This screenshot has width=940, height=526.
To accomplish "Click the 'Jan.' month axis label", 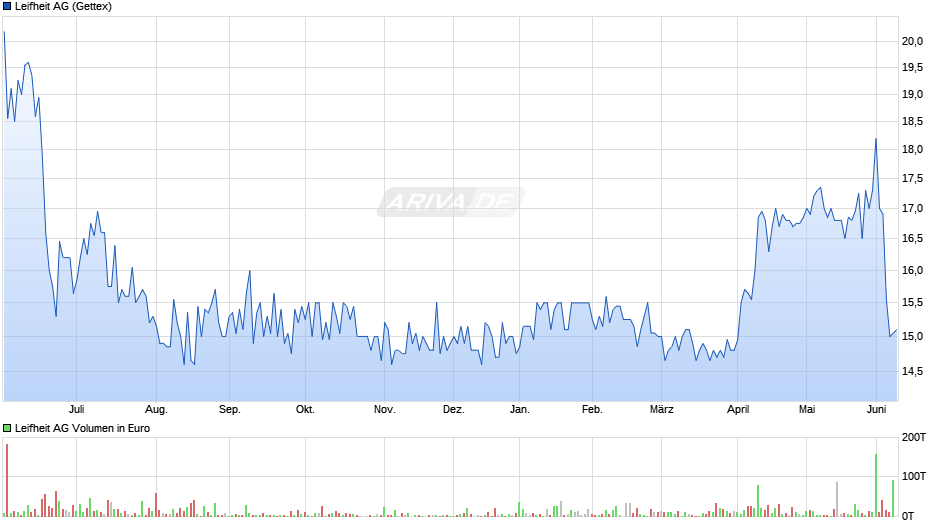I will [x=519, y=409].
